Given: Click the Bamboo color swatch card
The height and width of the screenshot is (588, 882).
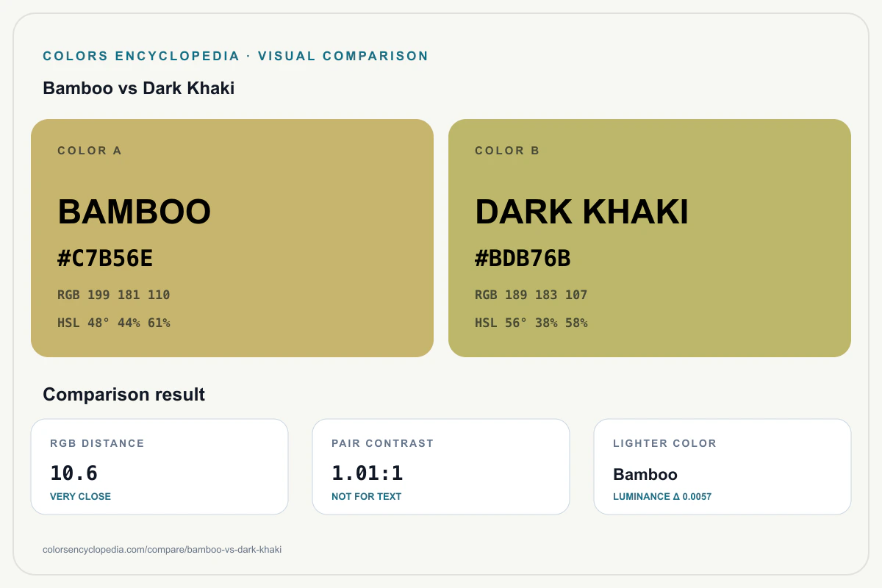Looking at the screenshot, I should click(x=232, y=238).
